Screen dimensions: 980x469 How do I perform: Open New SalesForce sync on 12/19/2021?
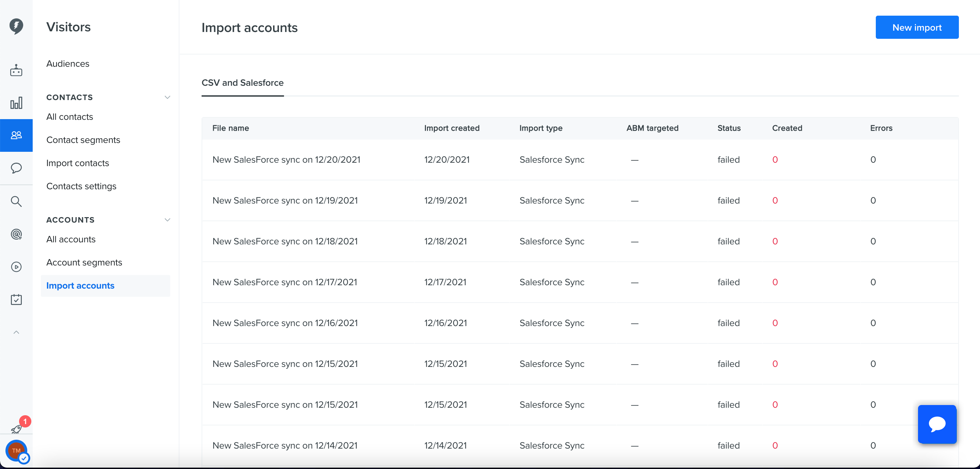[285, 200]
